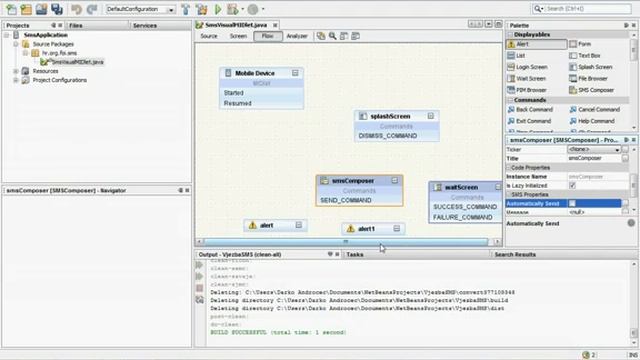Pick the SMS Composer palette component

(x=591, y=90)
